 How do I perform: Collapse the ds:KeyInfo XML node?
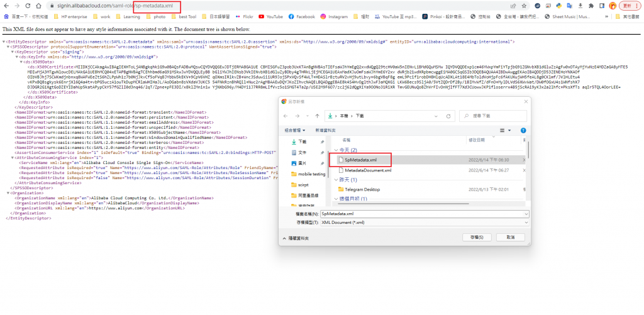[16, 57]
